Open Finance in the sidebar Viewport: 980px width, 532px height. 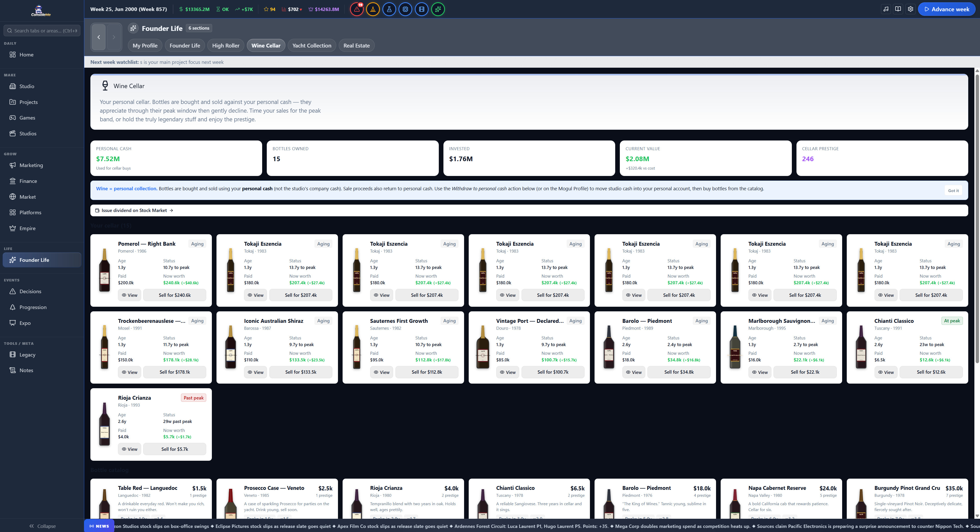point(42,181)
